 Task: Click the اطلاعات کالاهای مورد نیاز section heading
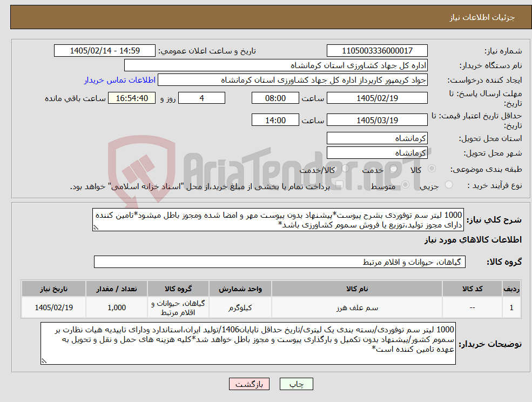[473, 240]
